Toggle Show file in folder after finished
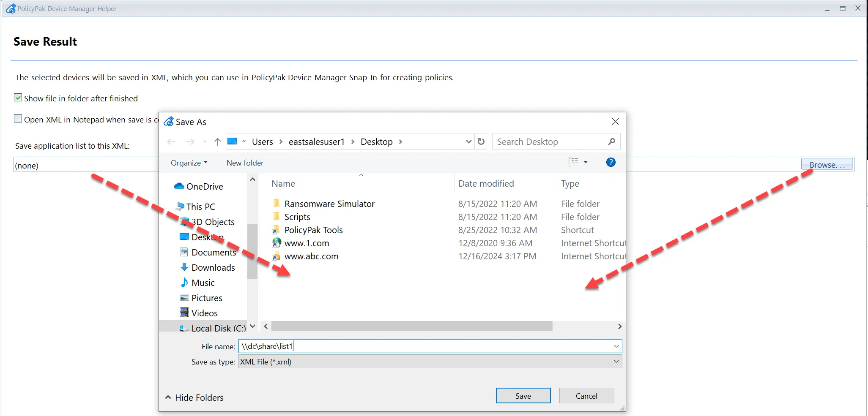The width and height of the screenshot is (868, 416). tap(18, 98)
